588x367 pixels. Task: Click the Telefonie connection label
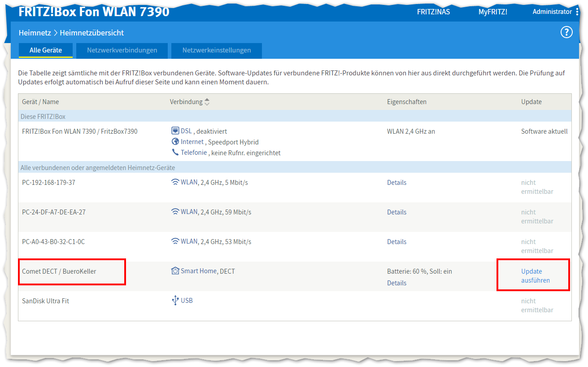coord(194,153)
